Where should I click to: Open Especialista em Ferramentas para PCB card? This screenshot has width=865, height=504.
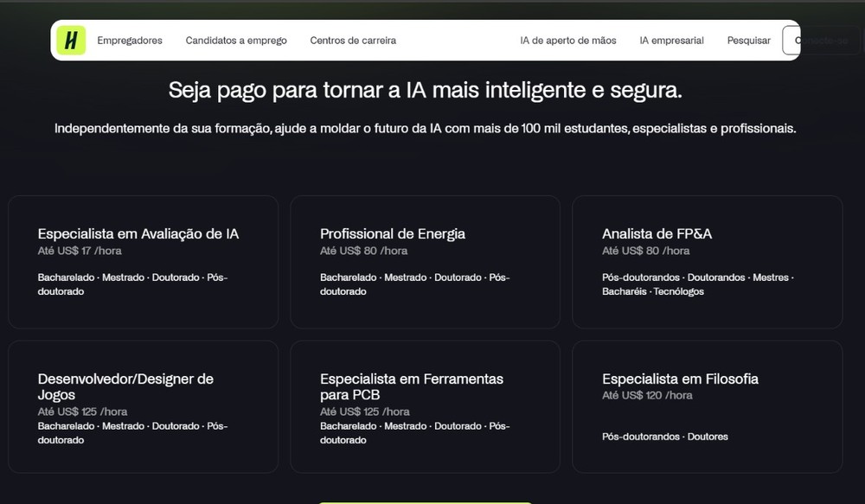pyautogui.click(x=426, y=406)
